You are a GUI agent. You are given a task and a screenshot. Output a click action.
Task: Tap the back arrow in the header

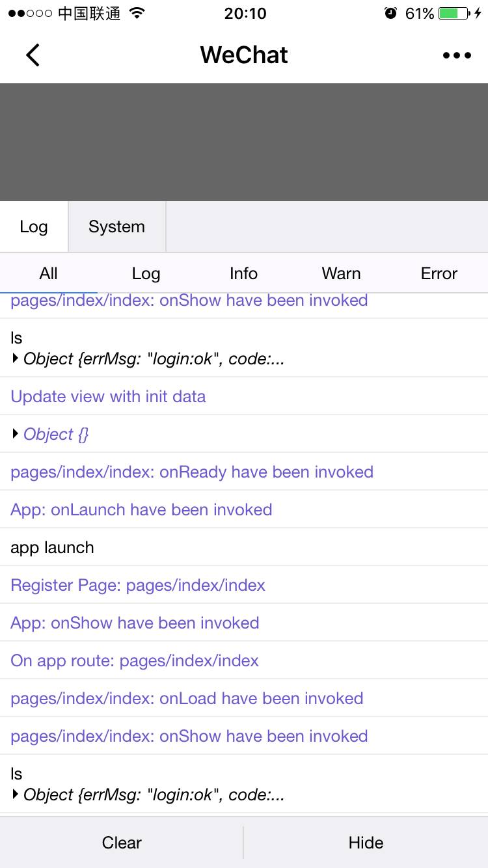click(33, 55)
